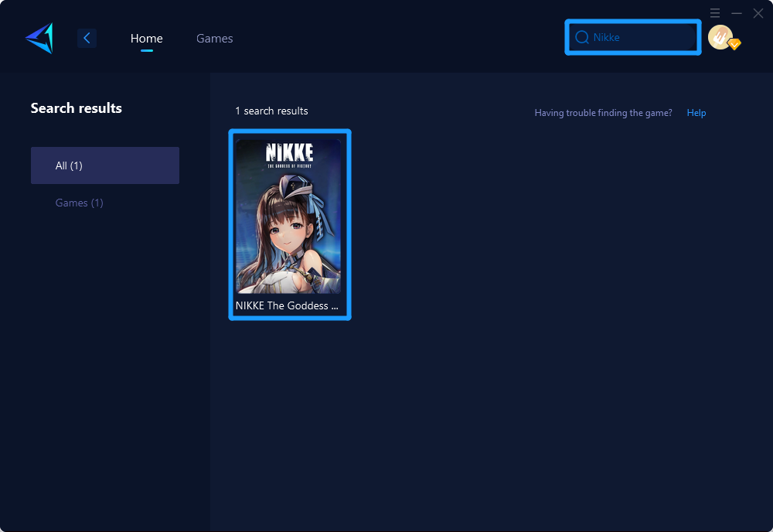
Task: Click the Nikke search input field
Action: pyautogui.click(x=633, y=37)
